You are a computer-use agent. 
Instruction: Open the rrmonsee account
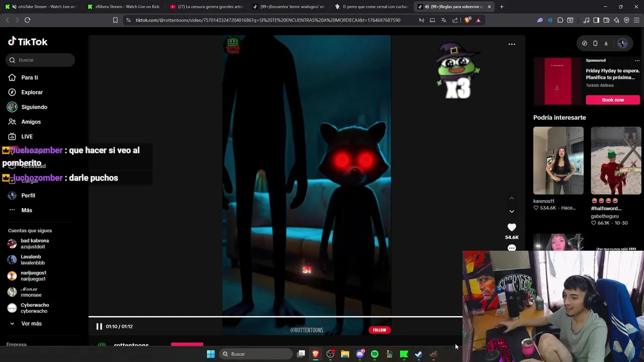point(30,292)
